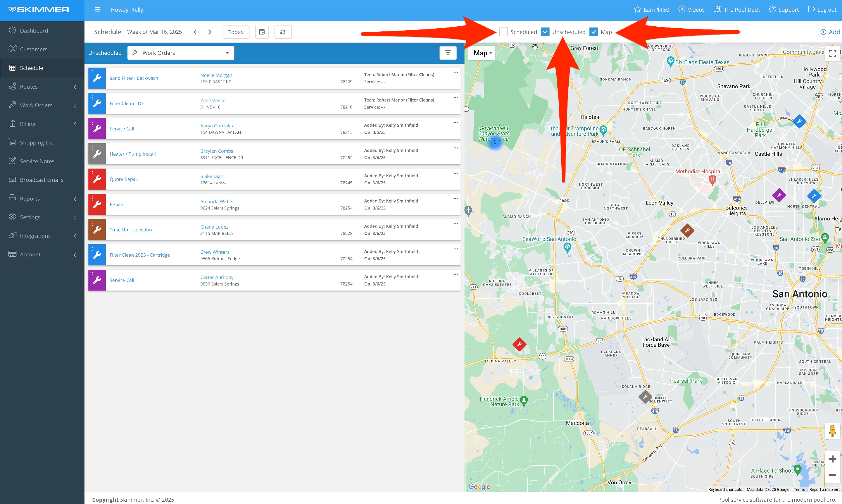Click the red Quote Repair color tile
This screenshot has height=504, width=842.
click(x=97, y=179)
